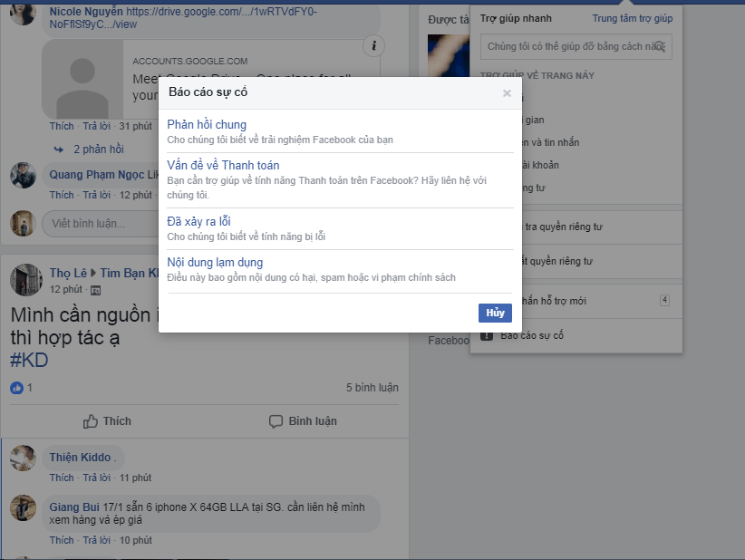The image size is (745, 560).
Task: Click the search magnifier in help box
Action: click(664, 46)
